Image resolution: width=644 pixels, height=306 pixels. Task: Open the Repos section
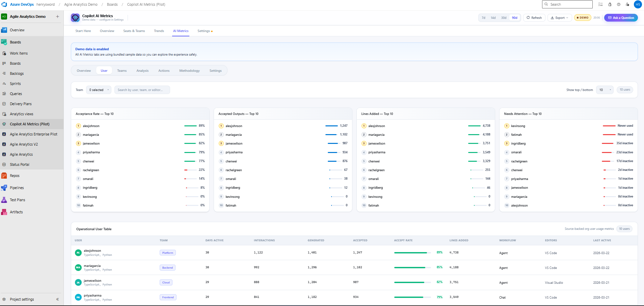coord(15,175)
